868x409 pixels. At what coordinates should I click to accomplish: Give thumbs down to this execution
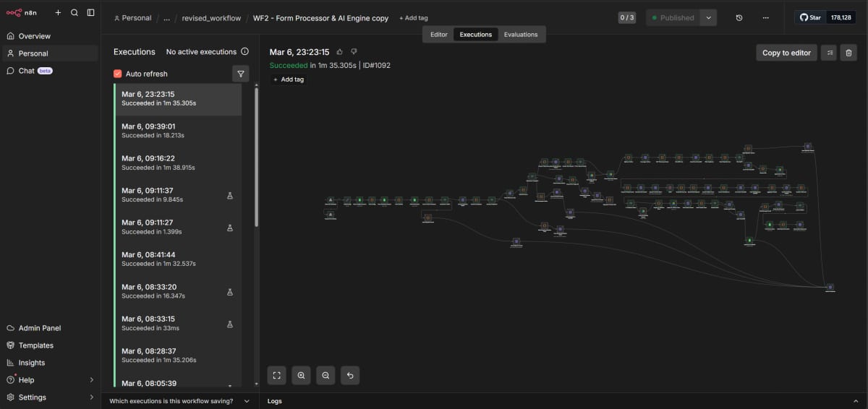[x=354, y=52]
